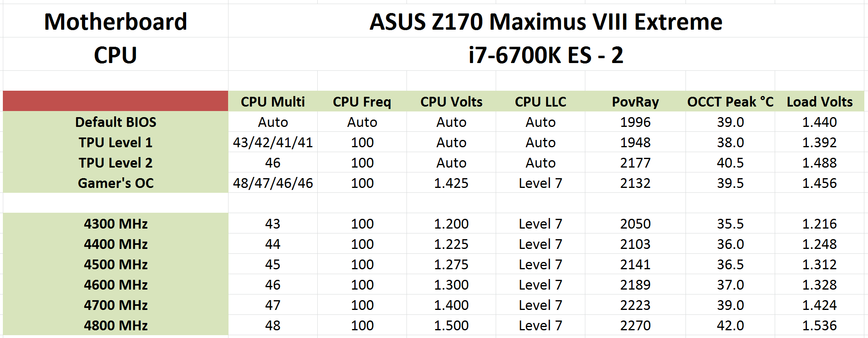The width and height of the screenshot is (868, 338).
Task: Click the 'TPU Level 1' row label
Action: point(115,142)
